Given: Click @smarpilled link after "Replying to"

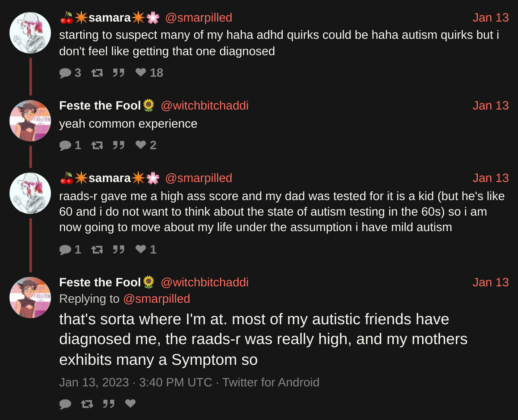Looking at the screenshot, I should (x=156, y=299).
